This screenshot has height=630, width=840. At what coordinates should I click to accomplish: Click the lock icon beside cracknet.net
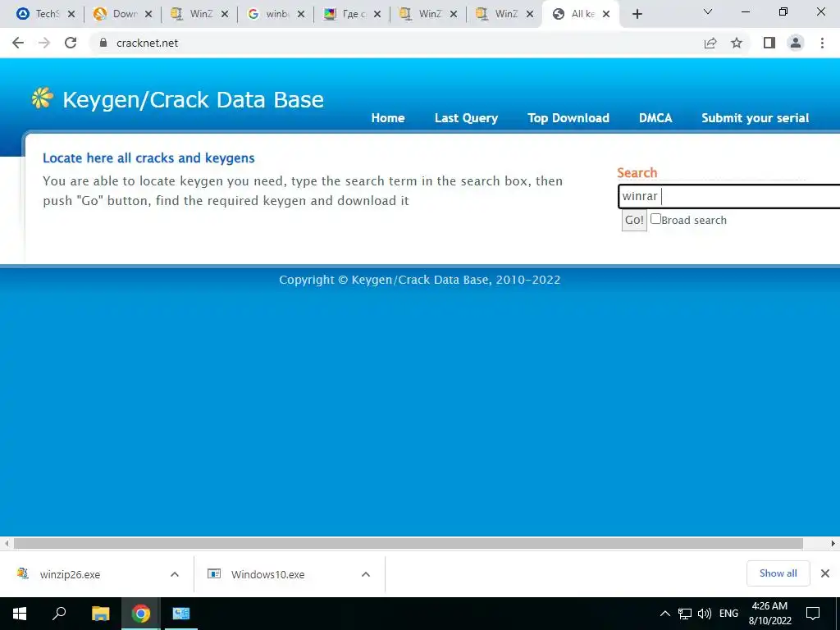103,43
